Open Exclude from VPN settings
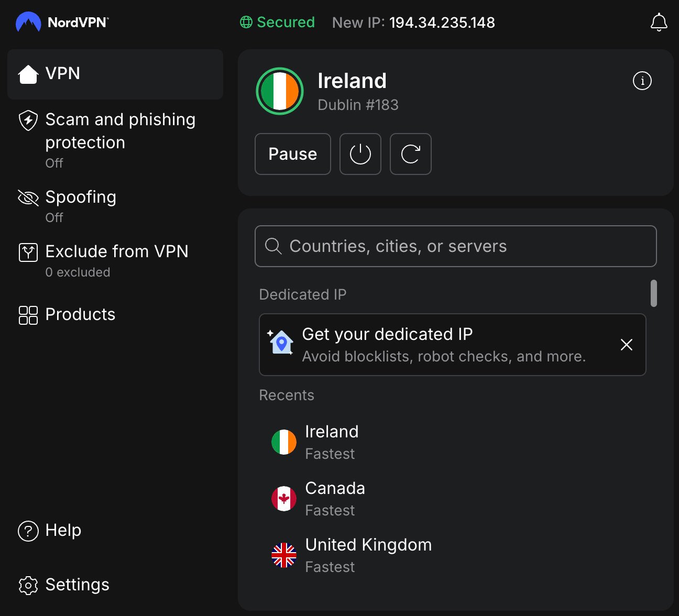 (115, 261)
